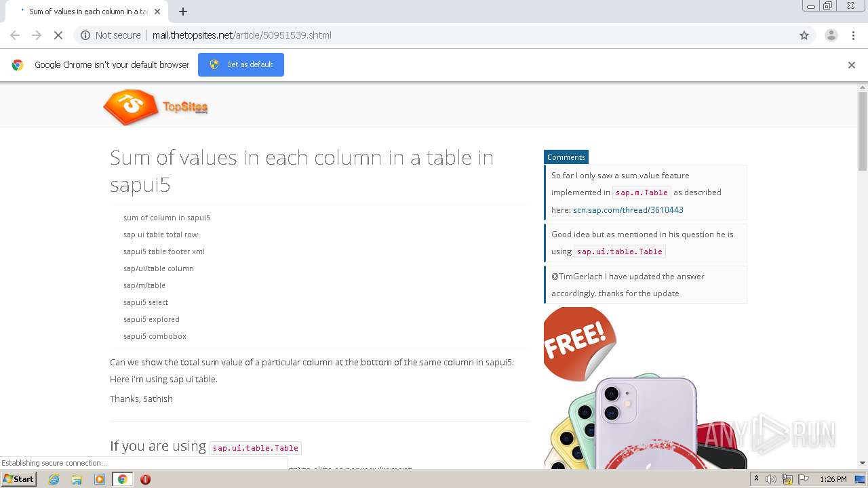Stop page loading with the X button
Viewport: 868px width, 488px height.
pos(58,35)
